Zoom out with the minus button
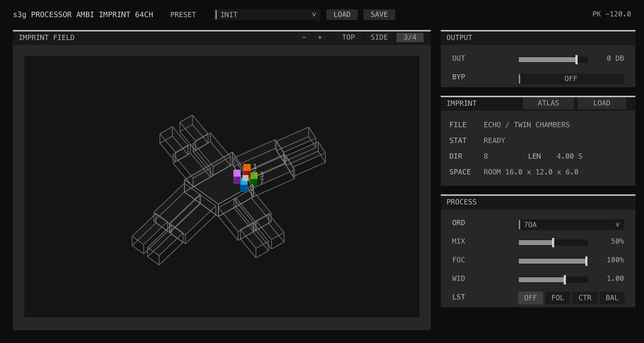Screen dimensions: 644x343 coord(304,37)
